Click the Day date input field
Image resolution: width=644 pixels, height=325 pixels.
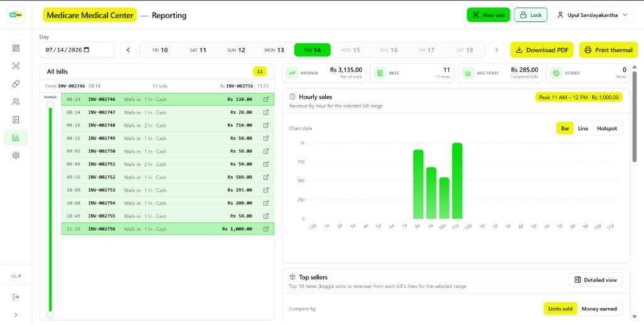click(x=77, y=50)
